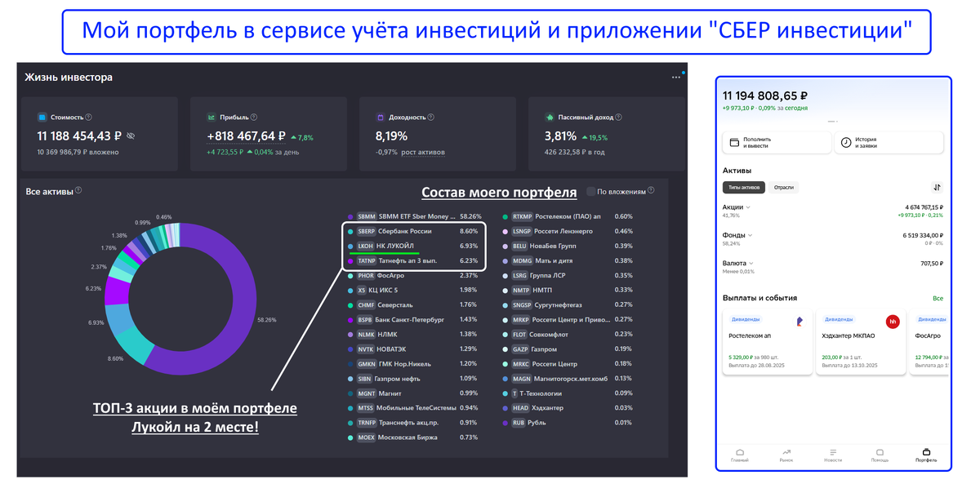This screenshot has height=493, width=980.
Task: Click the Прибыль chart icon
Action: [x=212, y=118]
